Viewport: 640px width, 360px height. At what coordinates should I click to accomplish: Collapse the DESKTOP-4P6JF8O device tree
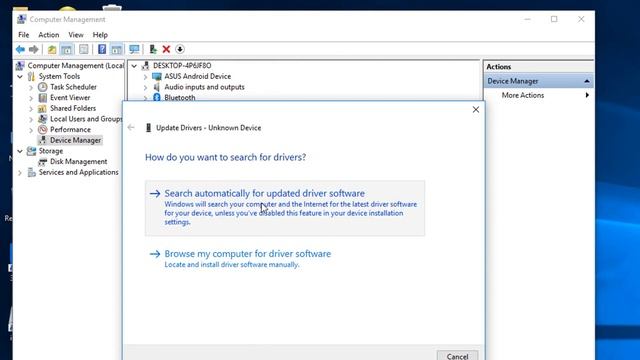(x=134, y=66)
